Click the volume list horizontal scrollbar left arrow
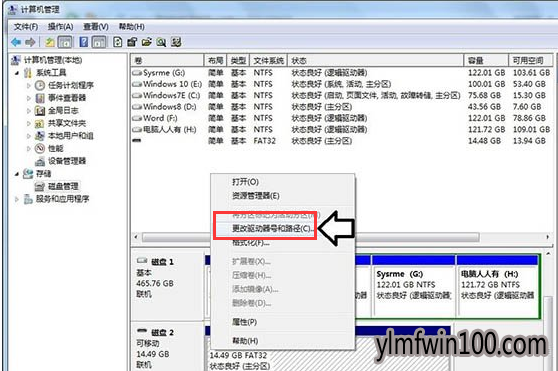558x371 pixels. pos(136,237)
